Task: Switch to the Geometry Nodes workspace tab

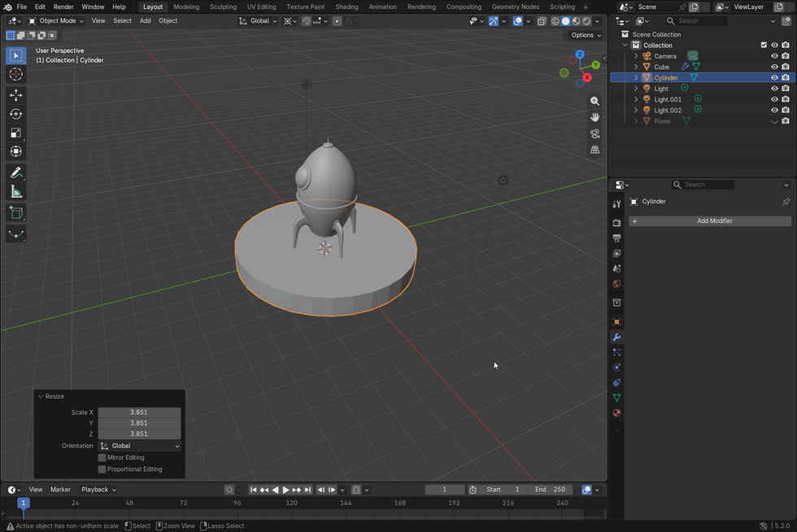Action: pos(516,7)
